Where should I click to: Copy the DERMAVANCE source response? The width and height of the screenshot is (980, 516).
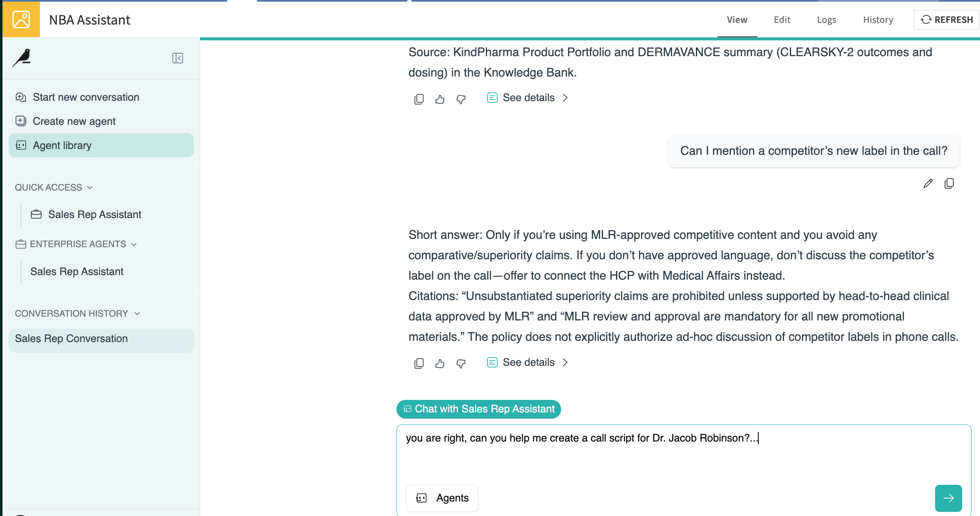(419, 99)
